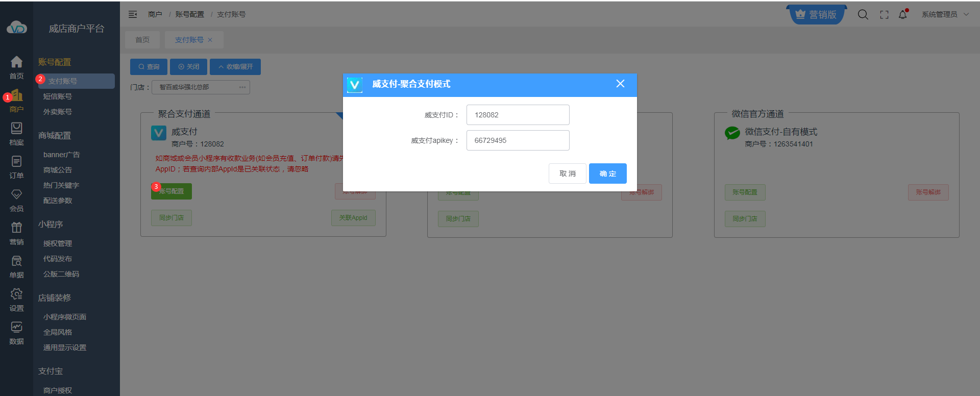Open the 档案 archive sidebar icon
Screen dimensions: 980x396
point(16,129)
